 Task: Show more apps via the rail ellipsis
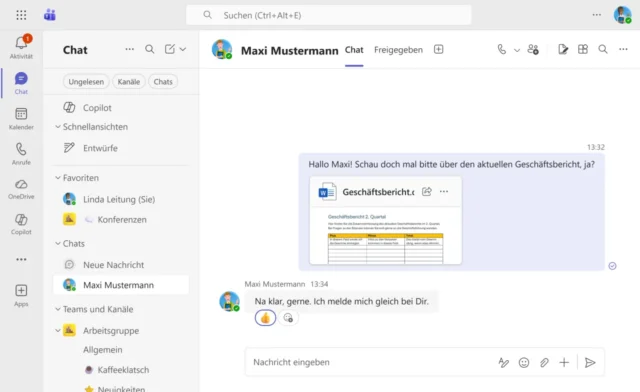click(21, 259)
